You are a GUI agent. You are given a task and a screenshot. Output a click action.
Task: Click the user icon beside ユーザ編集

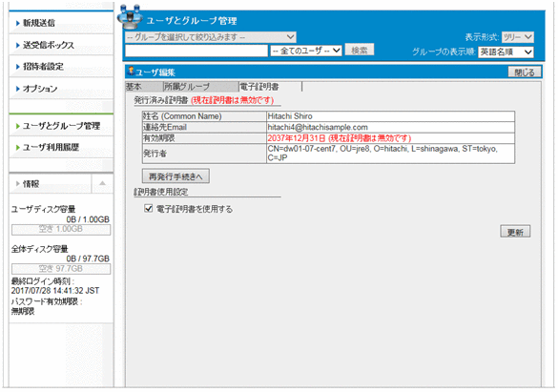(131, 72)
